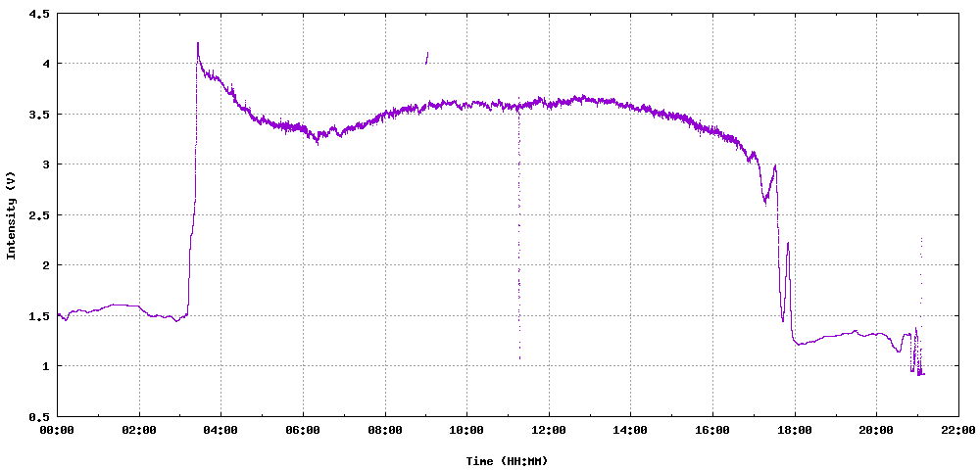Pick the 12:00 x-axis tick label
Viewport: 980px width, 470px height.
[x=548, y=430]
